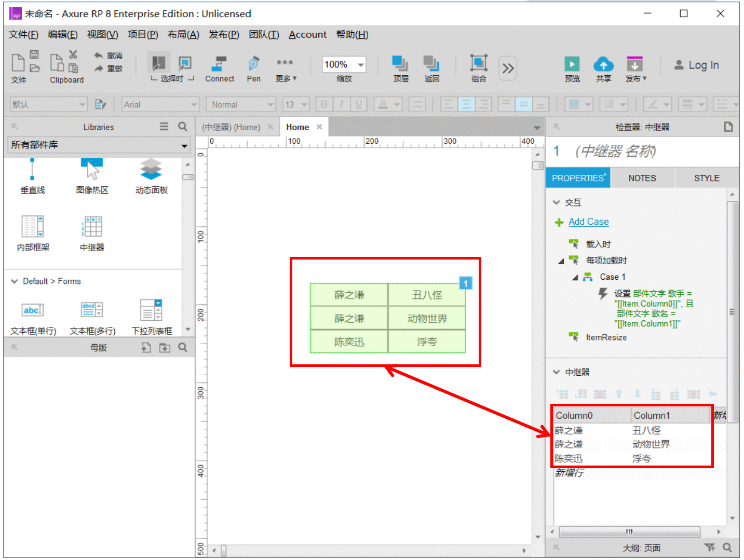Select the 下拉列表框 widget
The width and height of the screenshot is (744, 560).
pos(151,318)
